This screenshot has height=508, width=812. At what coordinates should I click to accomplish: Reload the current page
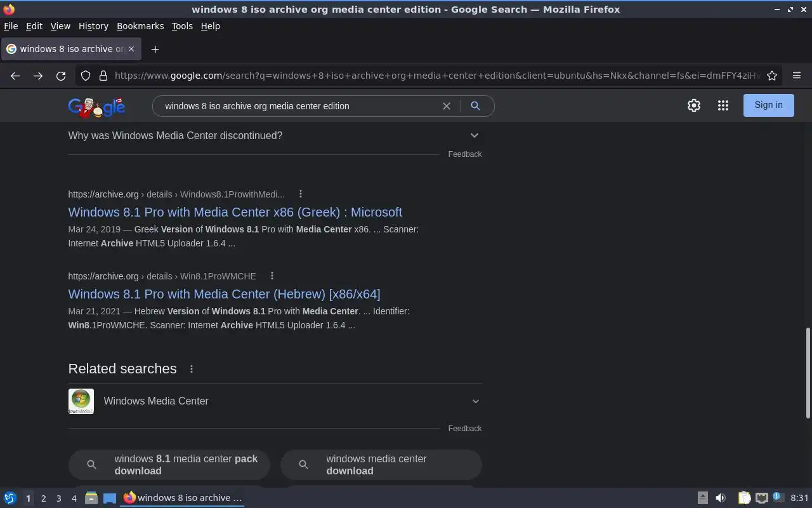click(61, 76)
